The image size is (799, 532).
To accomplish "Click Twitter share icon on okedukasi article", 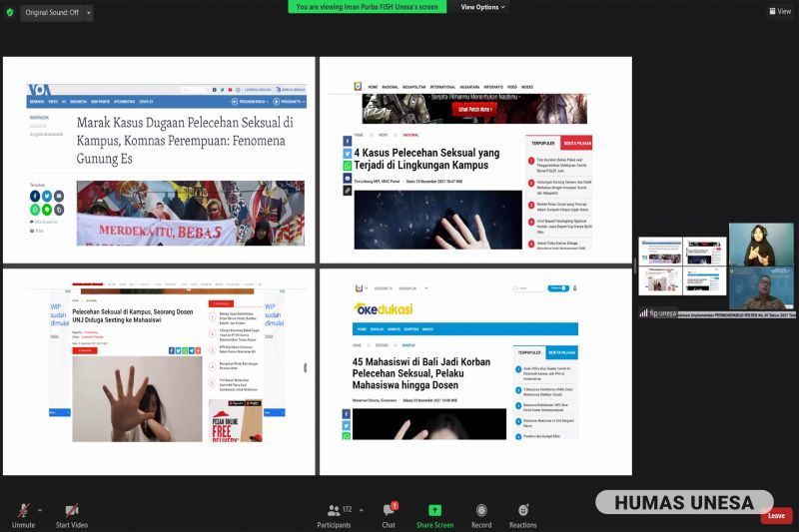I will point(346,425).
